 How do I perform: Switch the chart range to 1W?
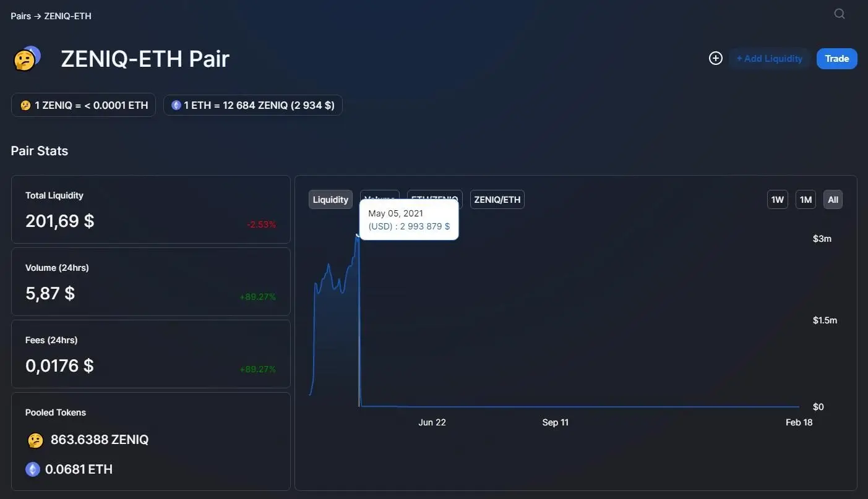(777, 199)
